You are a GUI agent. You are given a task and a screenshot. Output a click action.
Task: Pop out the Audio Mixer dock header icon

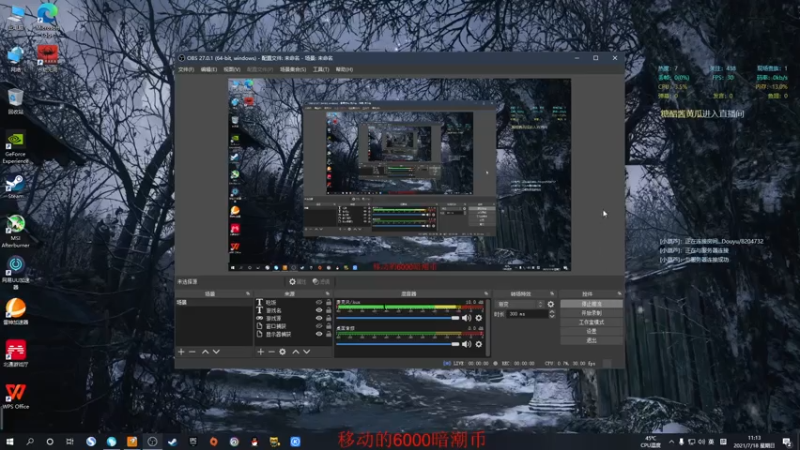point(486,294)
